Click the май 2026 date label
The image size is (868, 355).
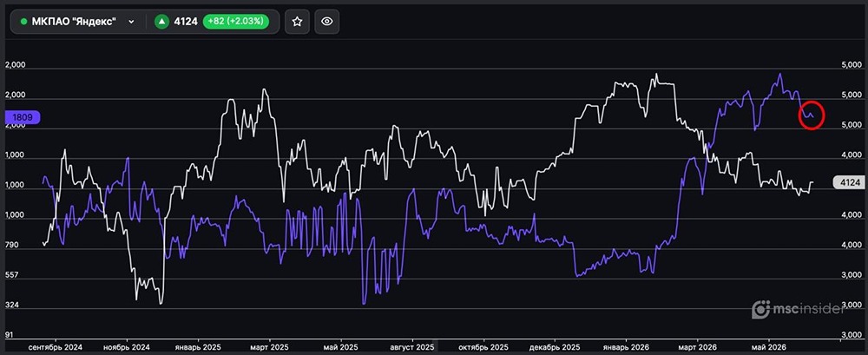(x=768, y=347)
